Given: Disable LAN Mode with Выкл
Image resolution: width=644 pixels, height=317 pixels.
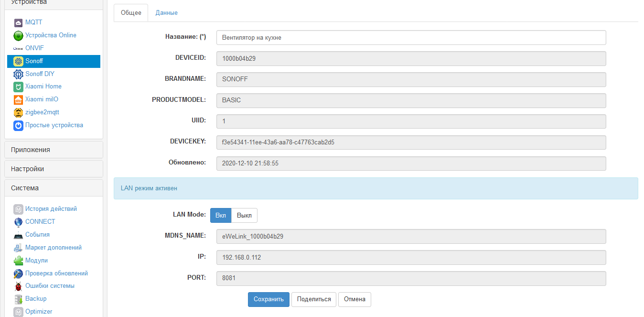Looking at the screenshot, I should tap(244, 215).
